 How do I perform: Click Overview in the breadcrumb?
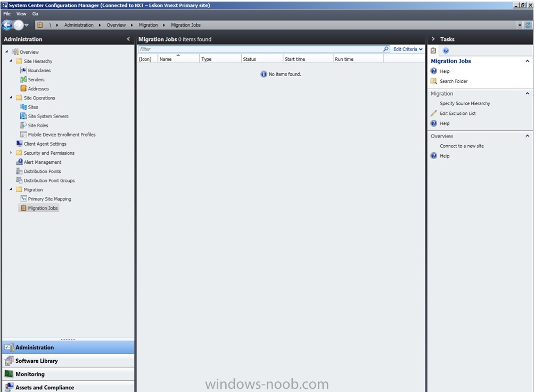116,25
